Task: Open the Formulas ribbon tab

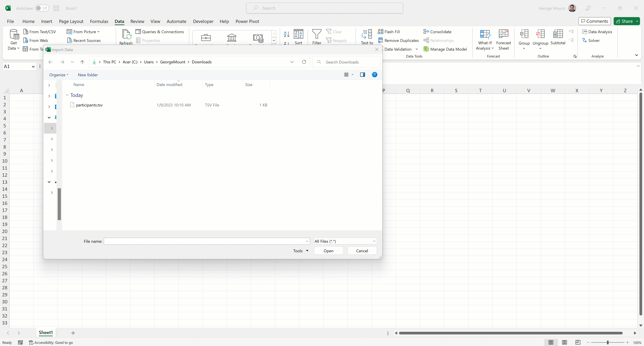Action: [99, 21]
